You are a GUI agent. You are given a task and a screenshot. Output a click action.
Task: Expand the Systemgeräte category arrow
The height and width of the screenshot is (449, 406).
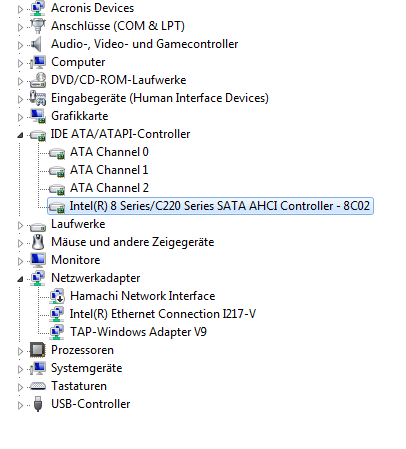pyautogui.click(x=20, y=369)
